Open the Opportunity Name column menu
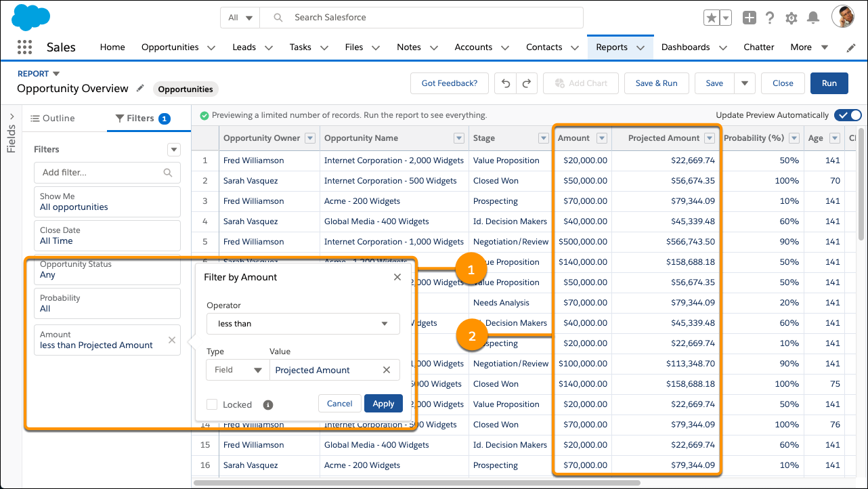 (x=458, y=138)
